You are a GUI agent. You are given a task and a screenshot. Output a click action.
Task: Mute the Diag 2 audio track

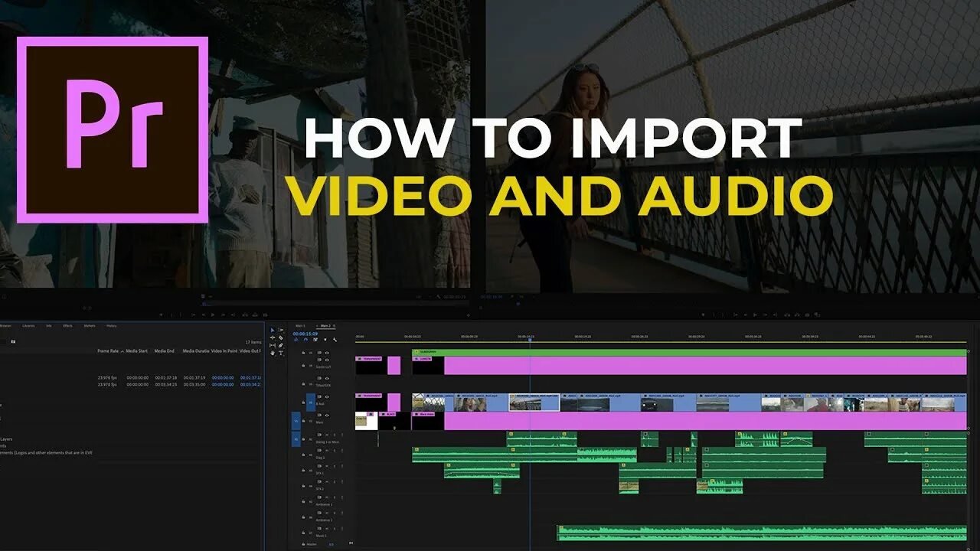click(x=327, y=450)
